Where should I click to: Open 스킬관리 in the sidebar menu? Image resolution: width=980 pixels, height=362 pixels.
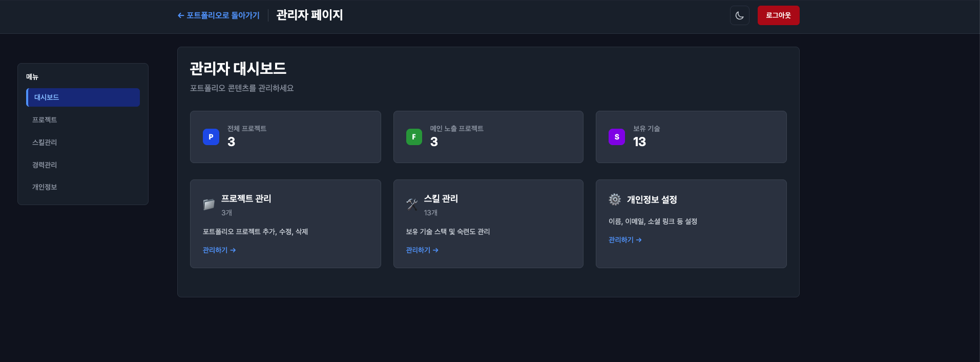[45, 143]
